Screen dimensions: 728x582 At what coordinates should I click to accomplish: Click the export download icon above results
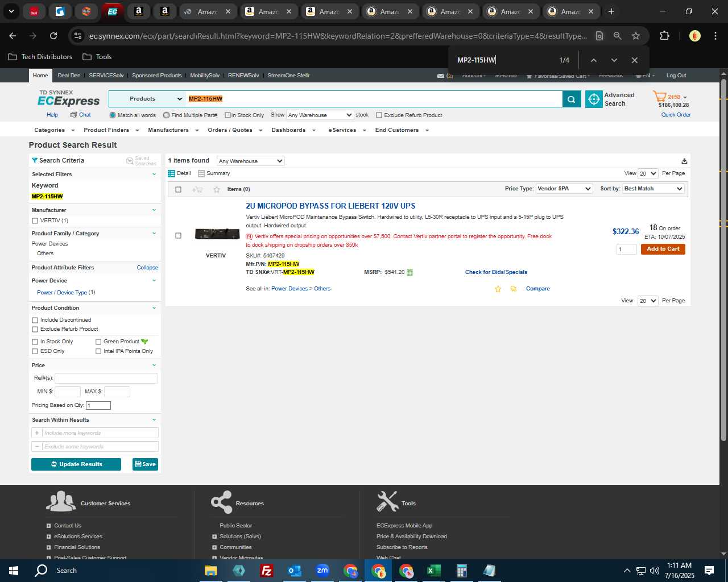pos(684,161)
